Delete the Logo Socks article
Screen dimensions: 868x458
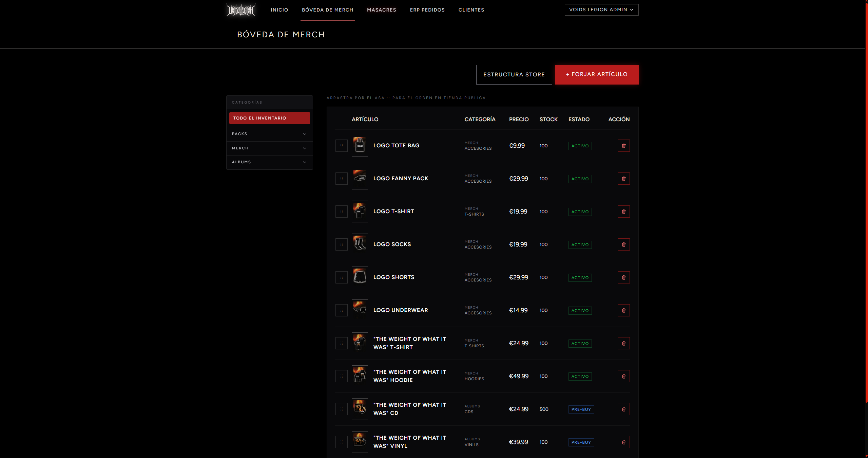coord(623,244)
